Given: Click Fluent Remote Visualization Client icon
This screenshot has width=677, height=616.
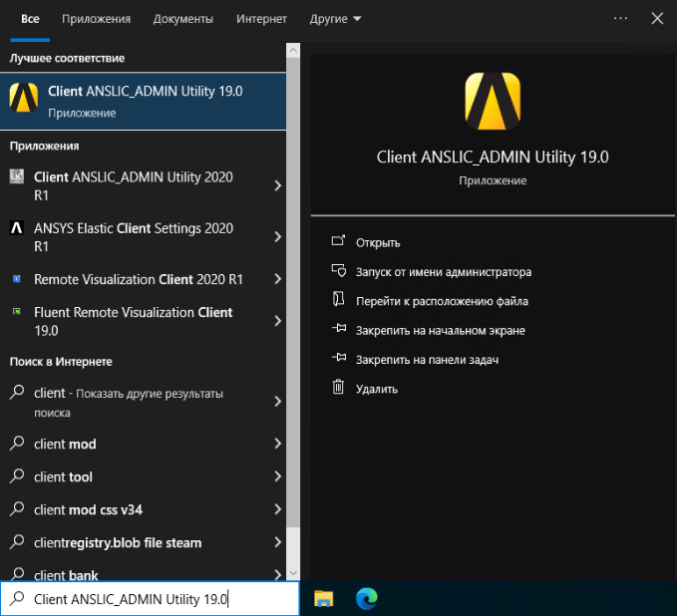Looking at the screenshot, I should 17,311.
